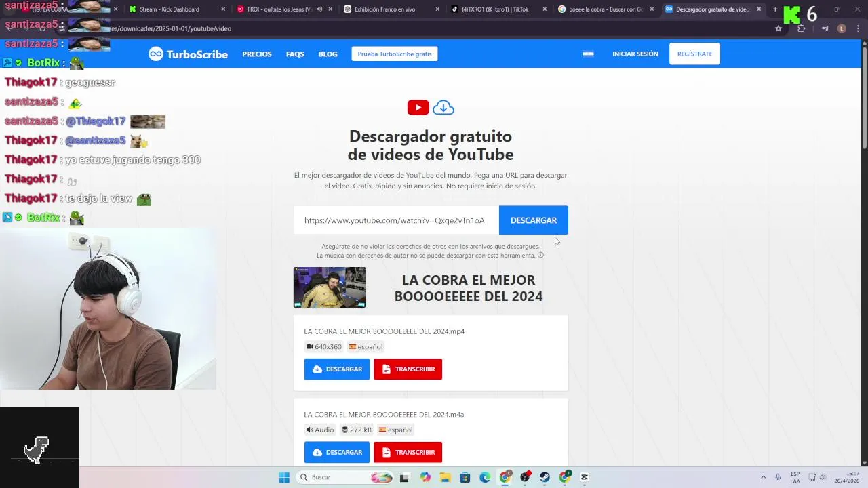This screenshot has height=488, width=868.
Task: Click the Audio tag on the m4a row
Action: click(x=320, y=430)
